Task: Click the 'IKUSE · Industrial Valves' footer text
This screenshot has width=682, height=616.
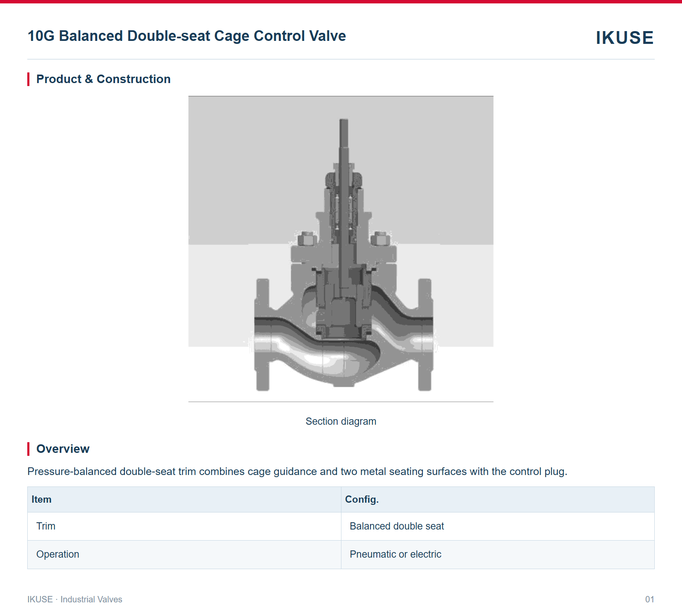Action: [x=75, y=599]
